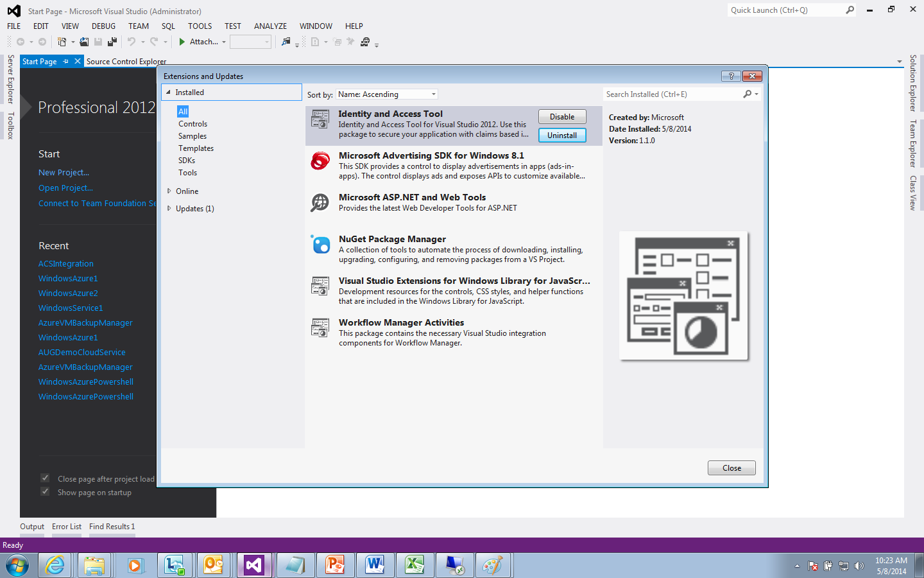Screen dimensions: 924x578
Task: Open the Attach dropdown arrow
Action: pyautogui.click(x=224, y=42)
